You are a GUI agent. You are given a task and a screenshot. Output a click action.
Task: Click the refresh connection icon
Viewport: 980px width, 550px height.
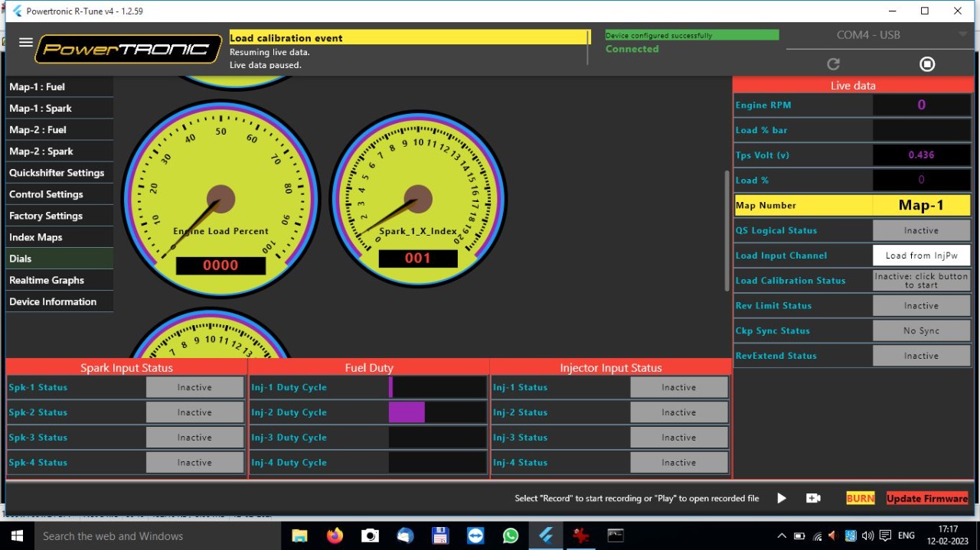click(x=834, y=64)
